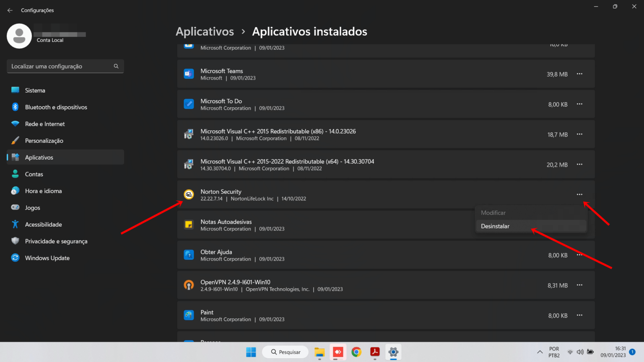The height and width of the screenshot is (362, 644).
Task: Open the three-dot menu for OpenVPN
Action: pyautogui.click(x=579, y=285)
